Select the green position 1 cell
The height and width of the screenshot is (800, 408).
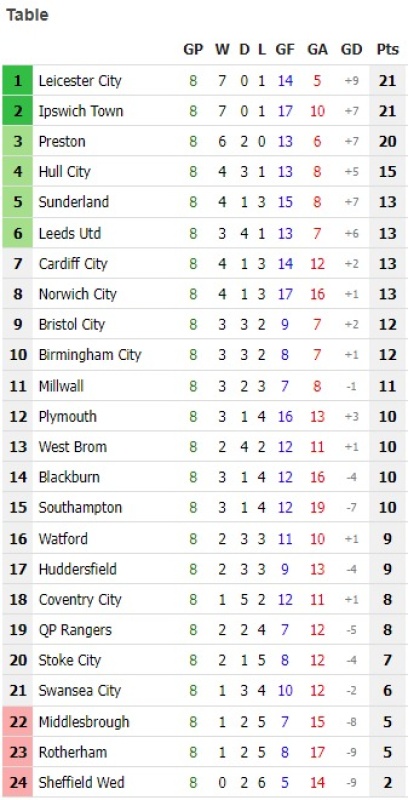[18, 80]
